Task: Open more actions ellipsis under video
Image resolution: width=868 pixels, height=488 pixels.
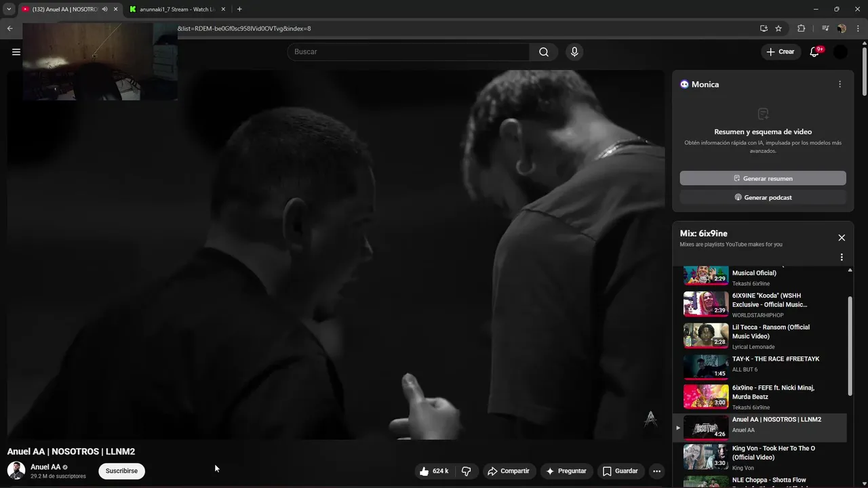Action: pos(656,471)
